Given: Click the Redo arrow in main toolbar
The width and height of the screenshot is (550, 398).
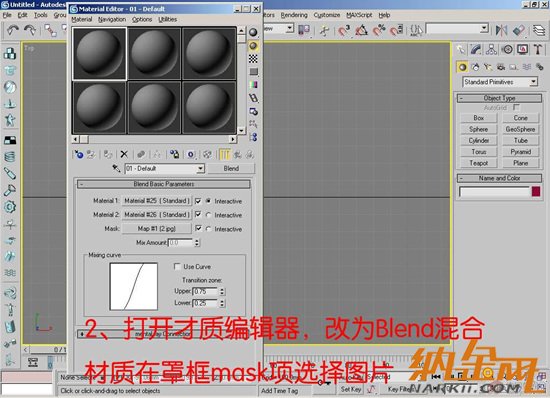Looking at the screenshot, I should pos(30,31).
